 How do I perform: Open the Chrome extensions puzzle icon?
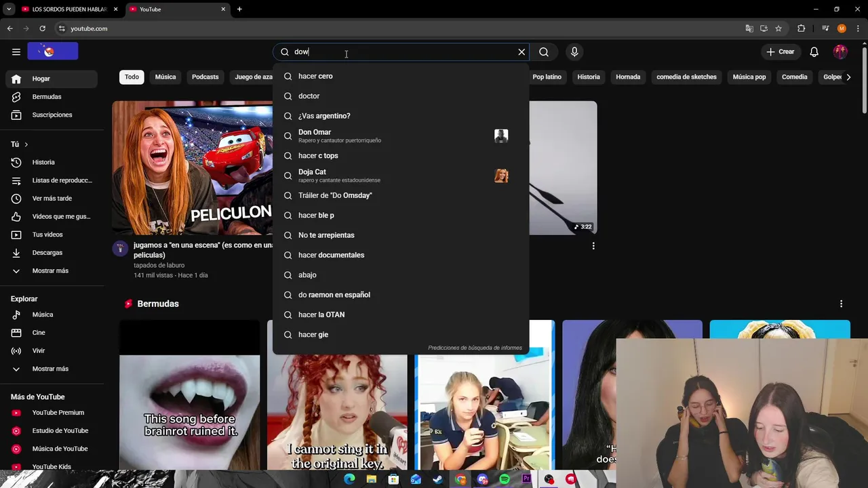pos(801,28)
